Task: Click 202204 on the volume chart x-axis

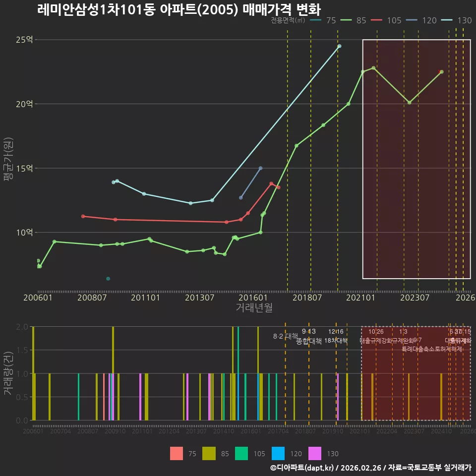Action: click(x=387, y=431)
